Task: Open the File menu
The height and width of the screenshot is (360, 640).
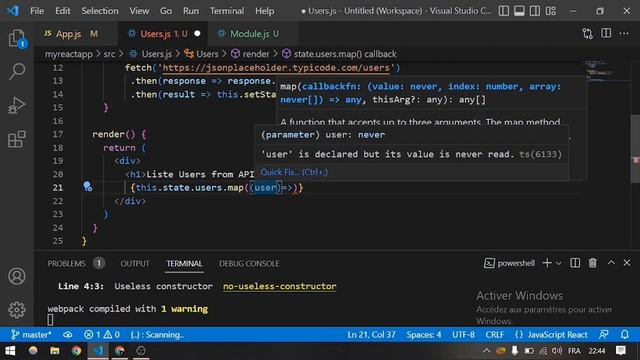Action: click(37, 11)
